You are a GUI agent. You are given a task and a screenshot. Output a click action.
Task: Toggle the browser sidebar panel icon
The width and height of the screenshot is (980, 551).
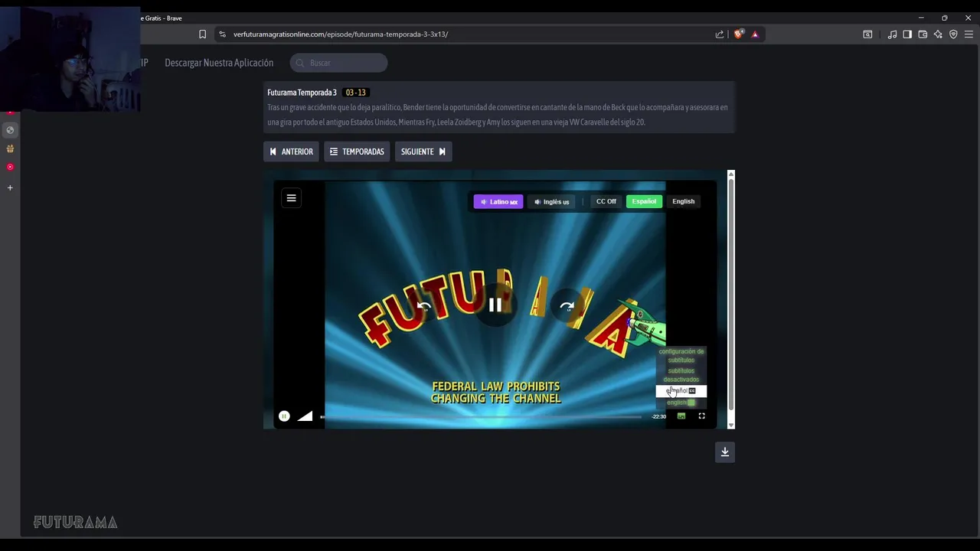907,34
